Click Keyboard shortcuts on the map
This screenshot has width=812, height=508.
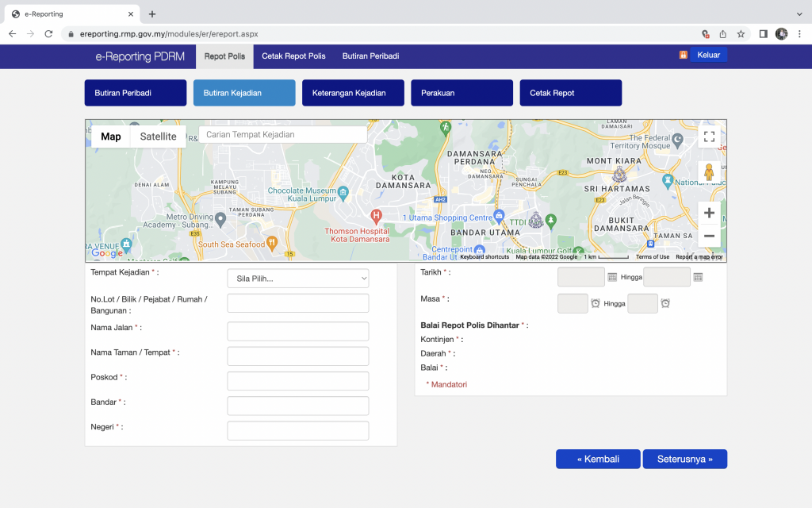(x=485, y=257)
